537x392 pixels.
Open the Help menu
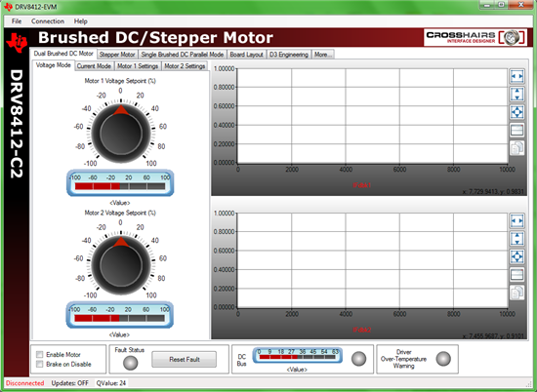click(80, 21)
